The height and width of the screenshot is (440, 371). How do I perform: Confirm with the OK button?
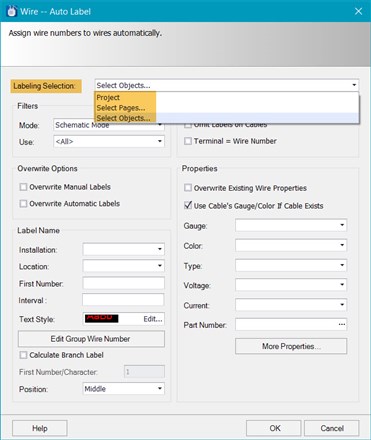tap(274, 428)
